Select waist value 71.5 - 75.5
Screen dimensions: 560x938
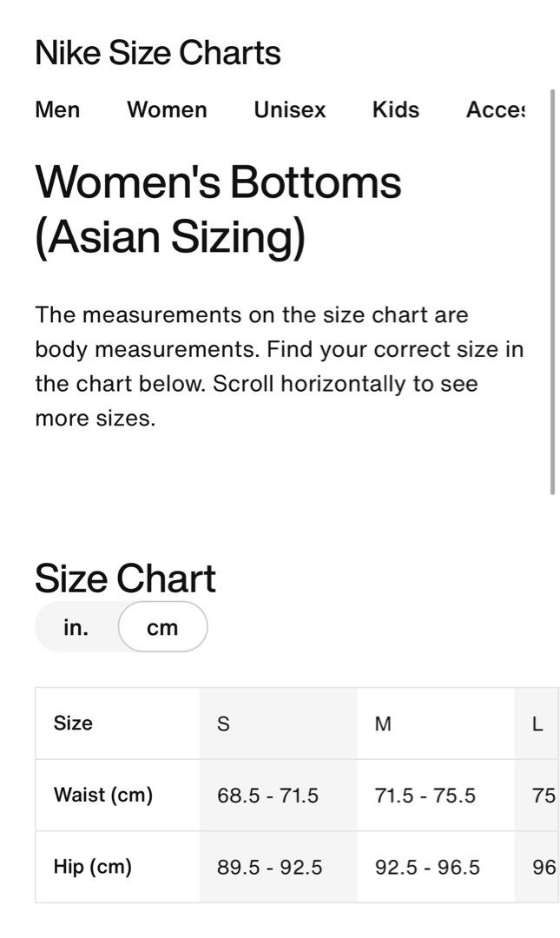tap(425, 796)
